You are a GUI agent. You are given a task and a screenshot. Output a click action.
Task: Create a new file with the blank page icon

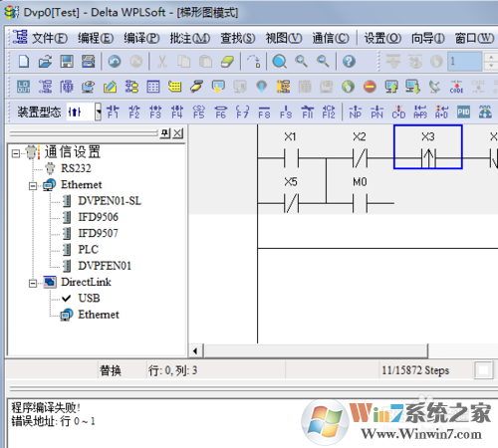[24, 62]
